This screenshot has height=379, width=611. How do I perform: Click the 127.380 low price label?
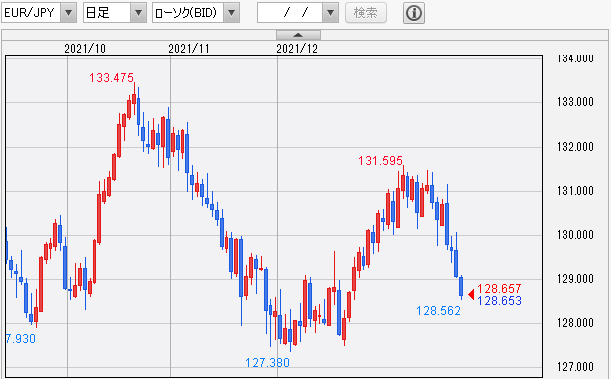pyautogui.click(x=267, y=363)
